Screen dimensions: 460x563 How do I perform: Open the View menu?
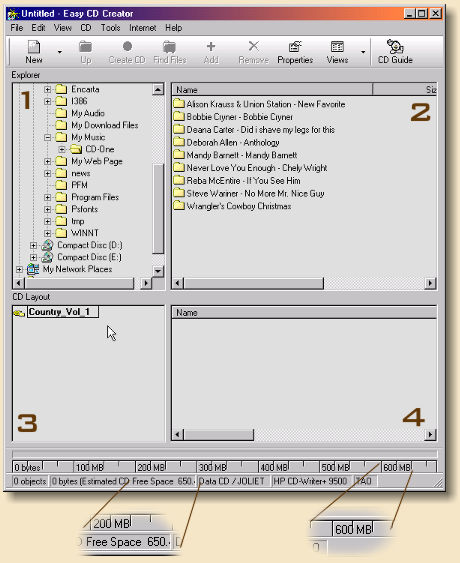63,28
